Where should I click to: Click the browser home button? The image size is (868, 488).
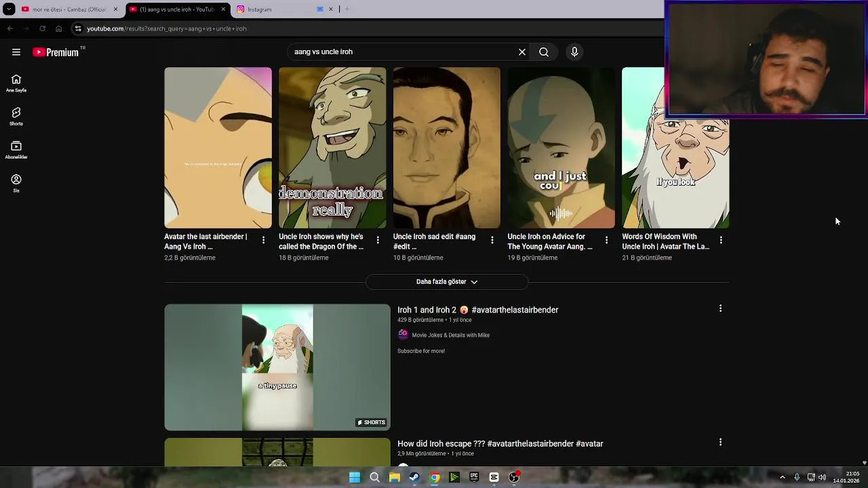pos(58,28)
